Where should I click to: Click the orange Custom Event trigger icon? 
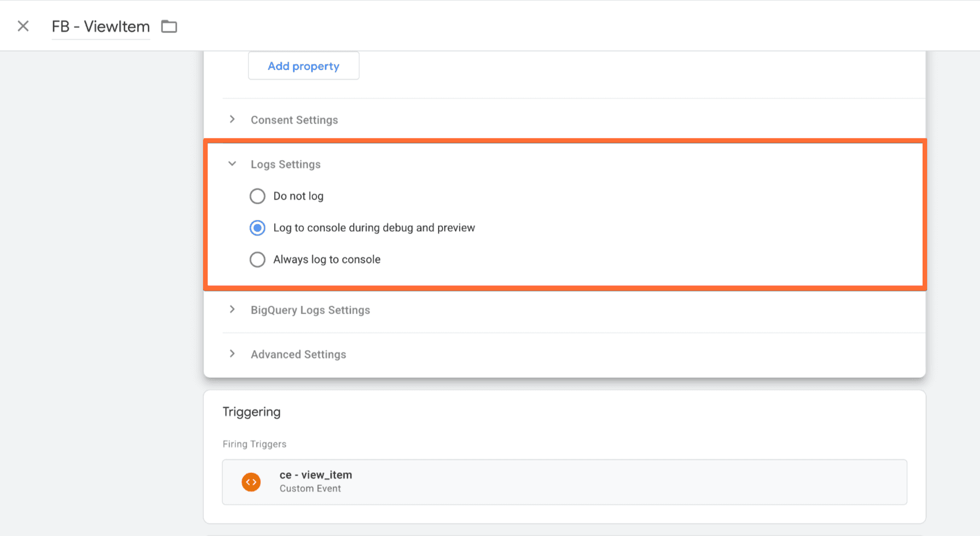(251, 482)
